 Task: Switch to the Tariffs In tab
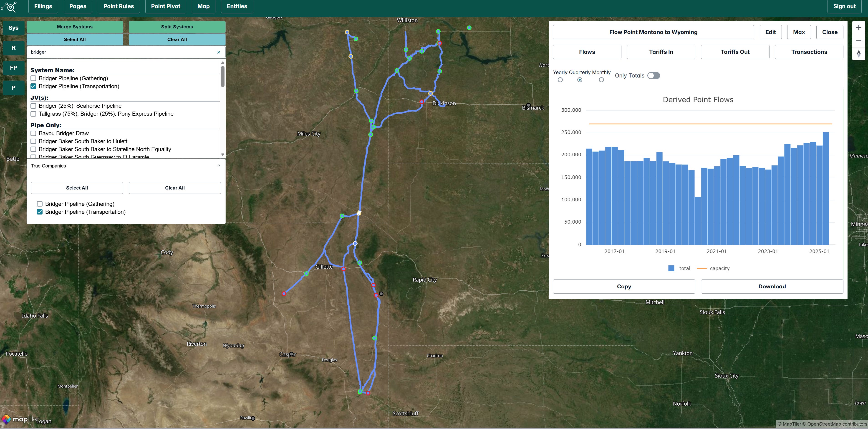click(660, 52)
